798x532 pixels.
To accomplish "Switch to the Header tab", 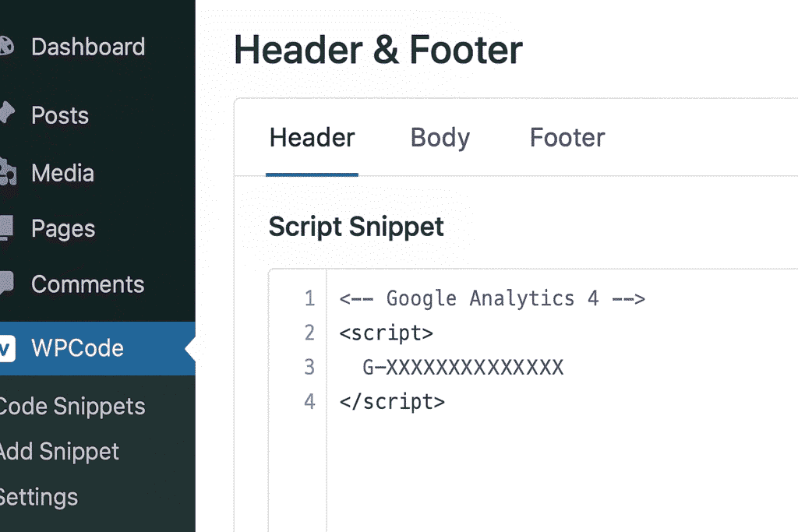I will tap(312, 138).
